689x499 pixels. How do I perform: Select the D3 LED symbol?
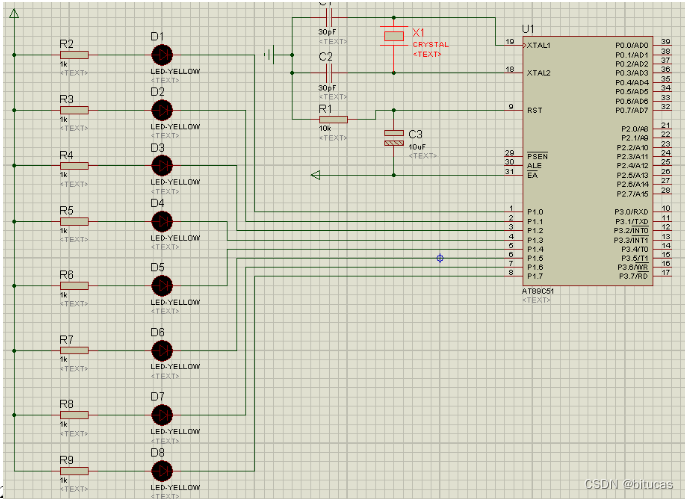click(x=162, y=166)
